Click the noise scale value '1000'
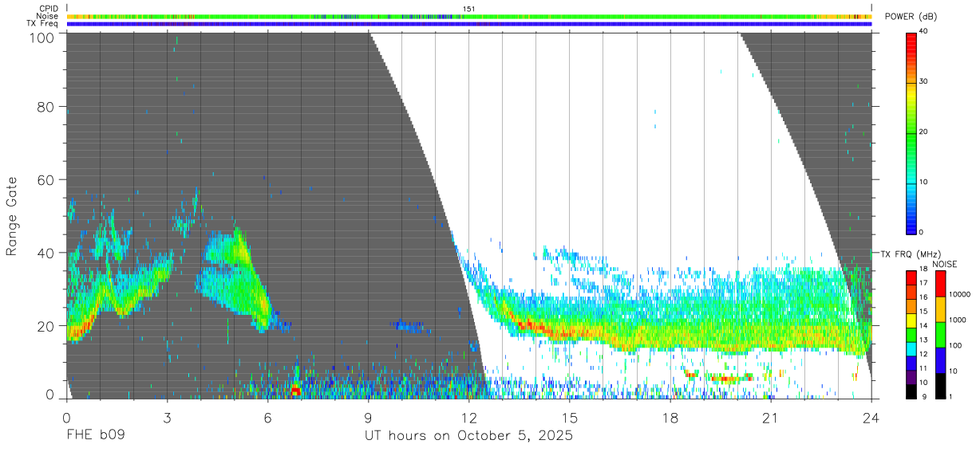 [956, 319]
